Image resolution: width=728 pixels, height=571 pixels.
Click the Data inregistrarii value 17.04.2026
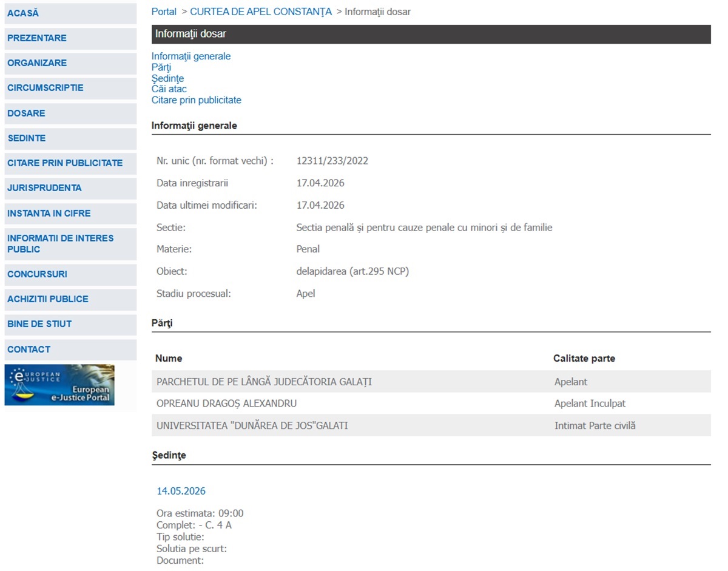click(x=320, y=183)
